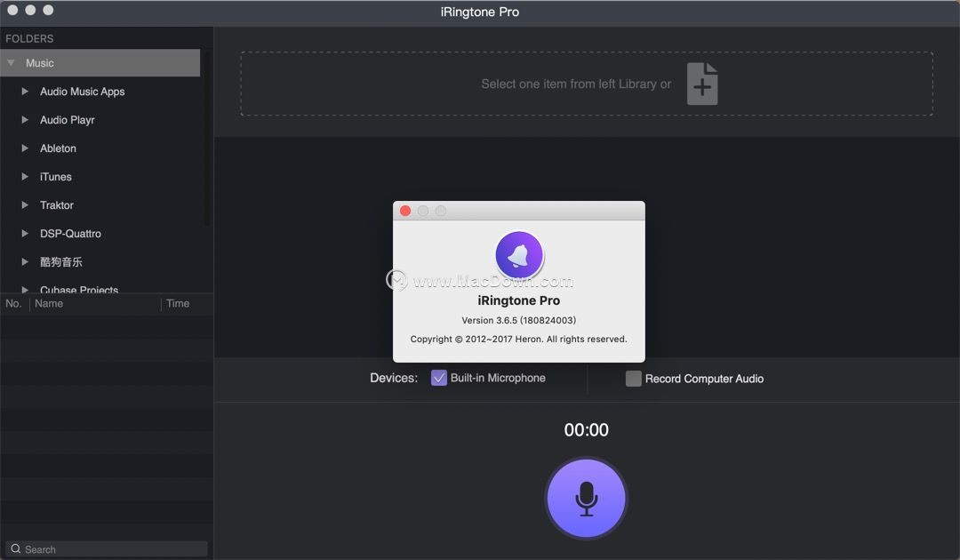Expand the iTunes folder

(x=25, y=176)
